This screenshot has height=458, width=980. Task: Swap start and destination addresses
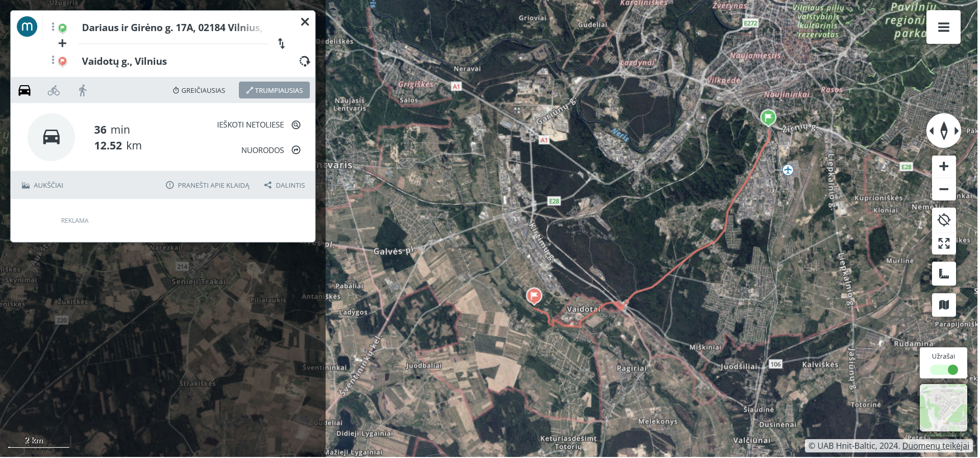click(x=281, y=43)
